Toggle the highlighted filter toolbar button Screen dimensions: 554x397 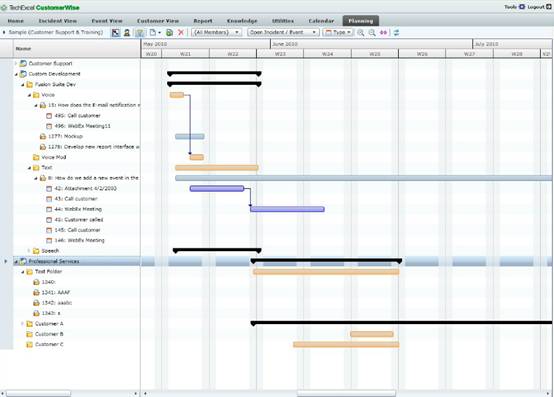pyautogui.click(x=140, y=32)
